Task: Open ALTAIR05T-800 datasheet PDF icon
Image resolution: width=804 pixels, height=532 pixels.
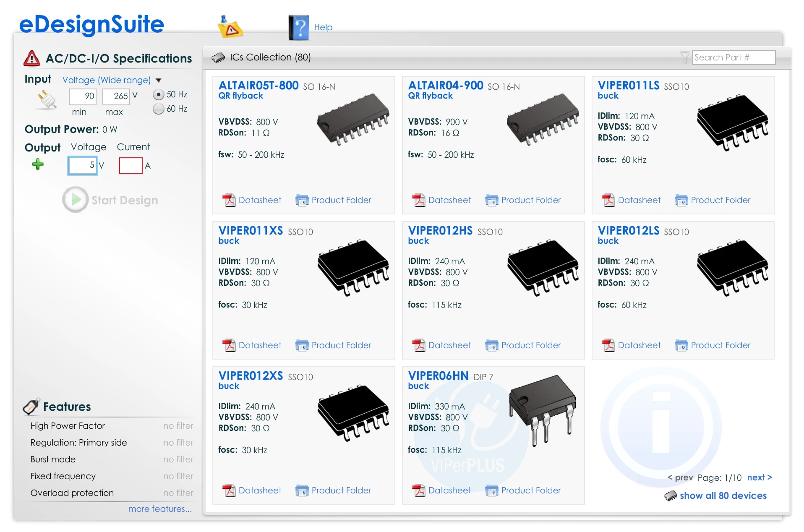Action: pos(229,200)
